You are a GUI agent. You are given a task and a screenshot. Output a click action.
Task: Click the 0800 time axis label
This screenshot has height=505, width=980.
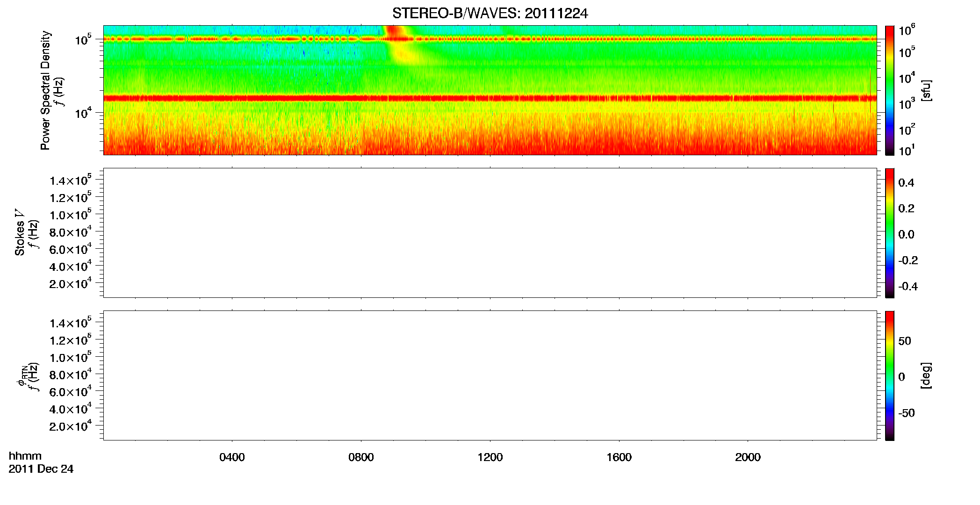point(361,457)
